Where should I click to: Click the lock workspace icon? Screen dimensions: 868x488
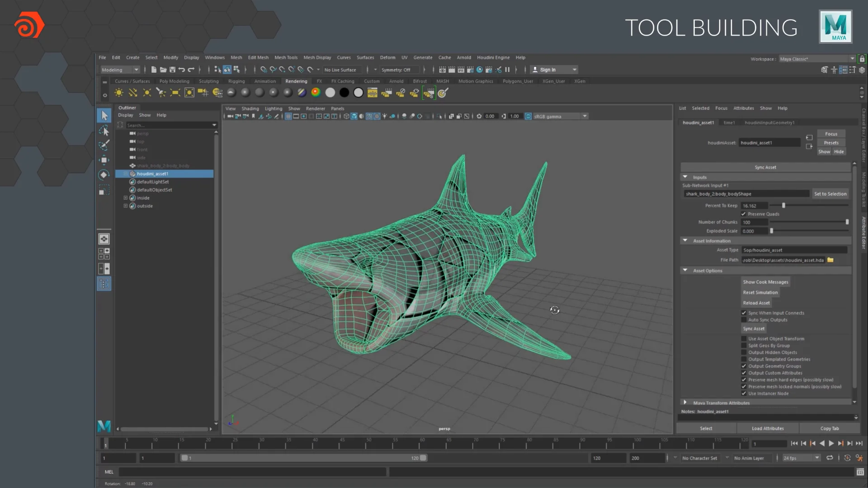[862, 59]
